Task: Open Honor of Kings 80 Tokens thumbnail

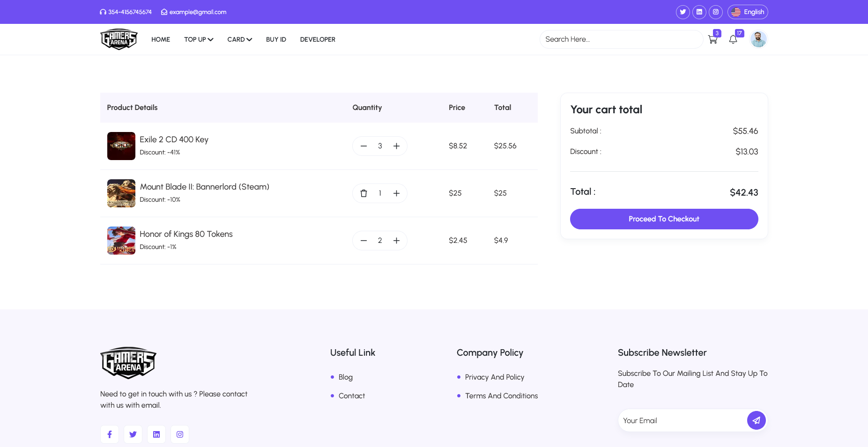Action: [121, 241]
